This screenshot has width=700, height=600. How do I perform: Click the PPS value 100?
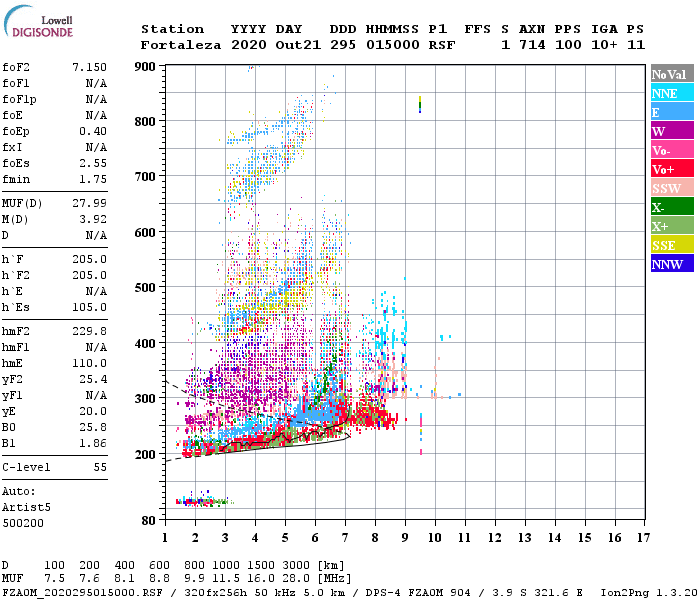click(x=568, y=45)
